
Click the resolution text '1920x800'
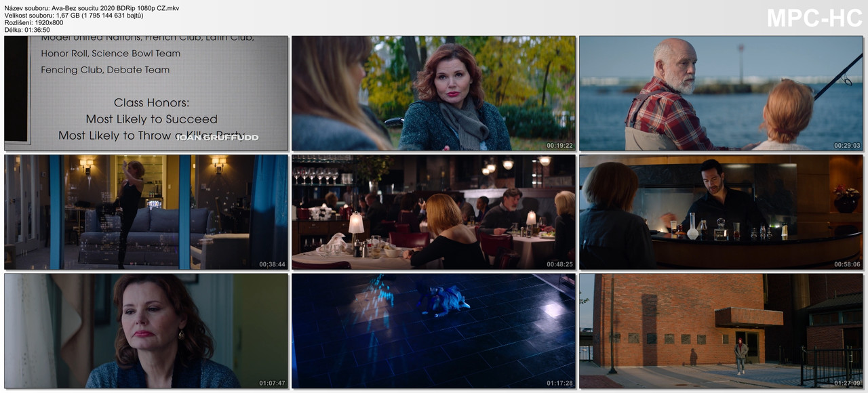coord(50,23)
